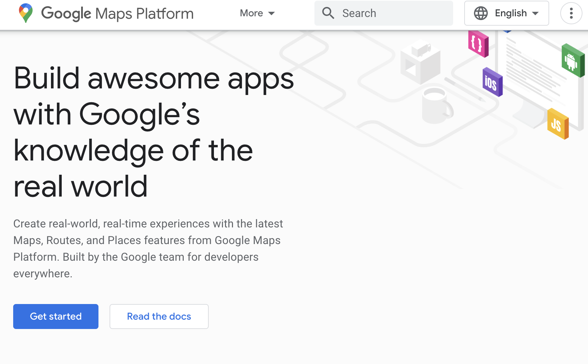Expand the More navigation menu
This screenshot has width=588, height=364.
tap(257, 13)
